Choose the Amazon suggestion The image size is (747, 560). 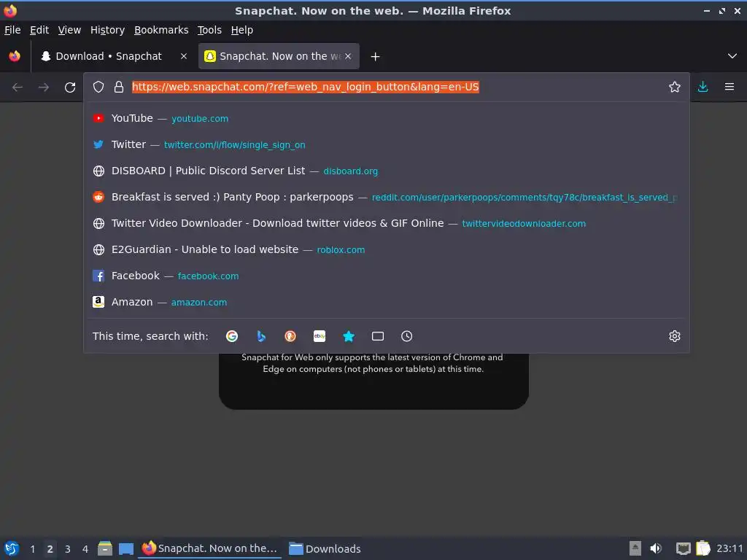click(x=387, y=302)
